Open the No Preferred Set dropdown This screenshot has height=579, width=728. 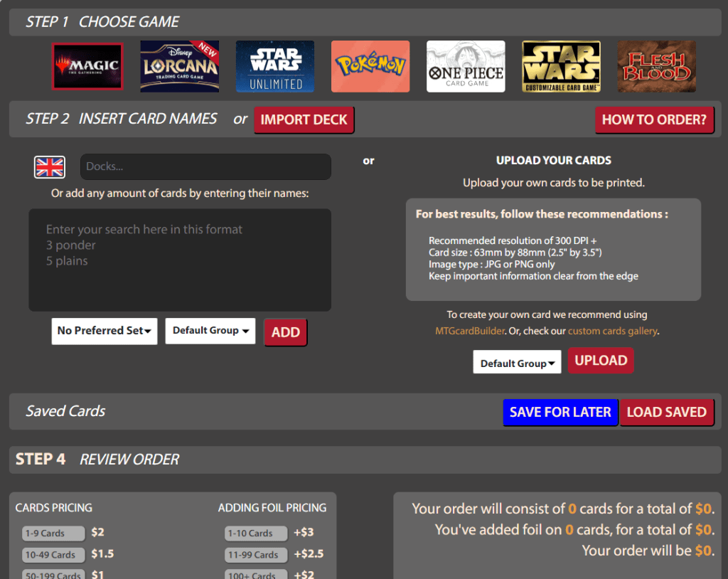105,331
